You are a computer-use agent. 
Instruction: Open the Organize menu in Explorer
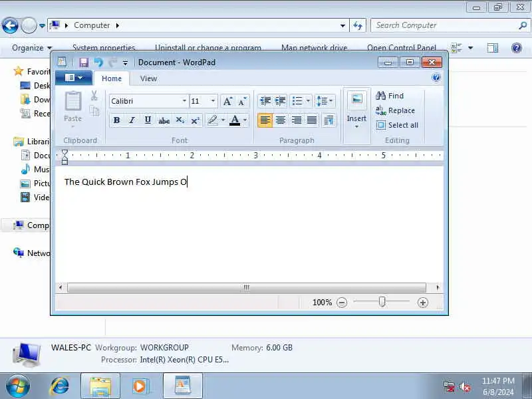point(31,48)
